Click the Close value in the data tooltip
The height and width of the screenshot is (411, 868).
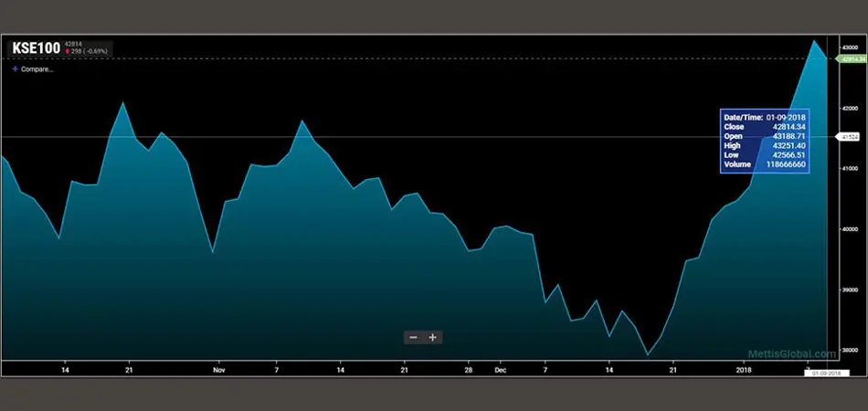point(788,127)
